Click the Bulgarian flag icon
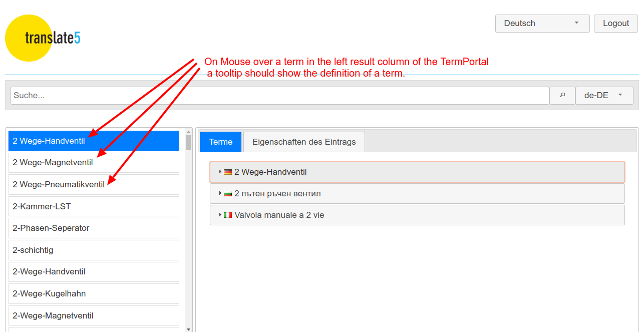644x332 pixels. 228,194
